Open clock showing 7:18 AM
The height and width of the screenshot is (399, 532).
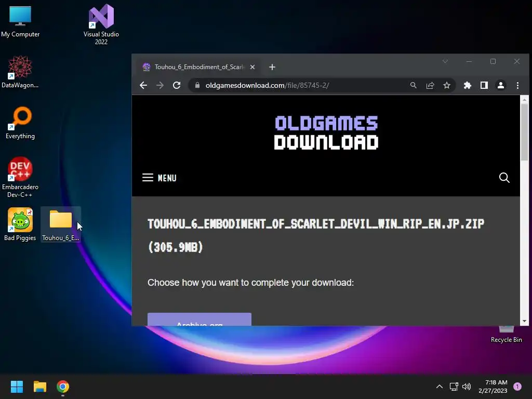pos(493,387)
